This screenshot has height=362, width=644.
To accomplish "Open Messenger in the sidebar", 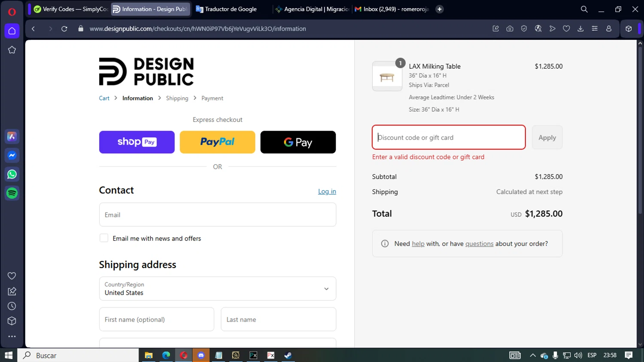I will [x=12, y=155].
